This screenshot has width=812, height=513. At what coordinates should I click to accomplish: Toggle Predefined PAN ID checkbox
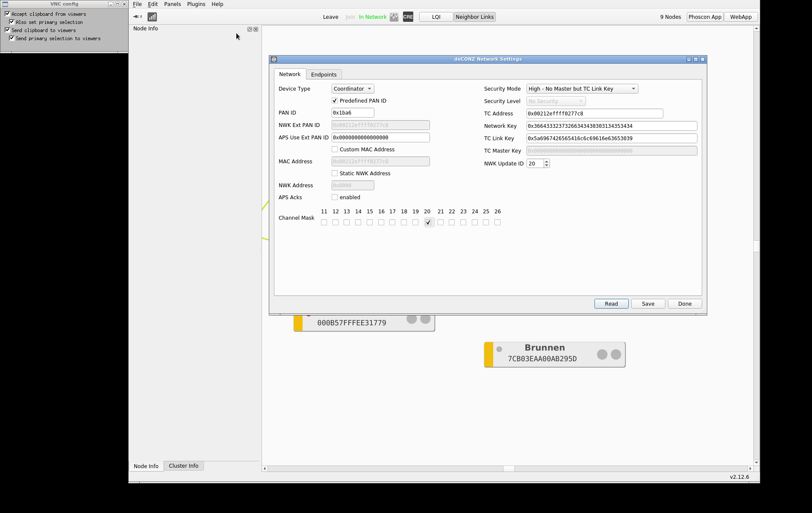tap(335, 101)
